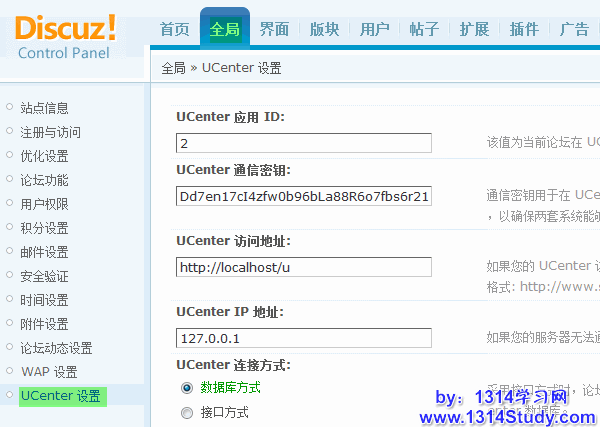
Task: Click the Discuz! Control Panel logo
Action: click(65, 36)
